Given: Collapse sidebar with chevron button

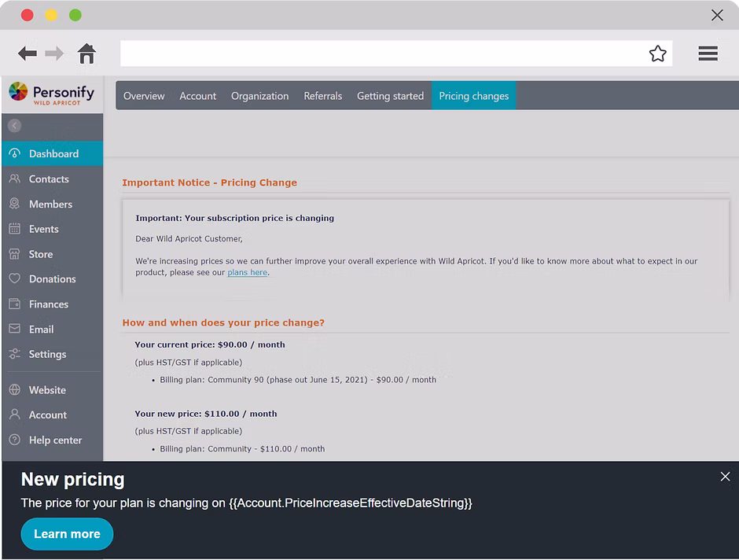Looking at the screenshot, I should 15,126.
